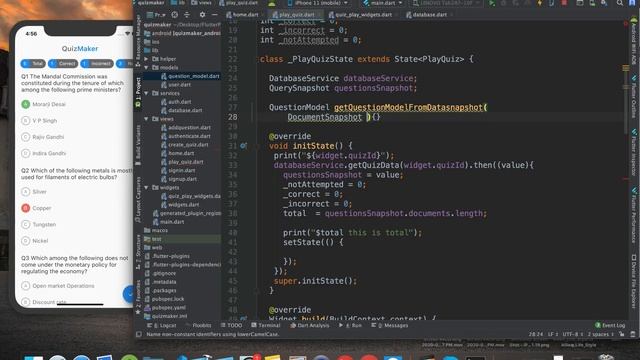Click the locate-in-project target icon
Viewport: 640px width, 360px height.
coord(175,15)
